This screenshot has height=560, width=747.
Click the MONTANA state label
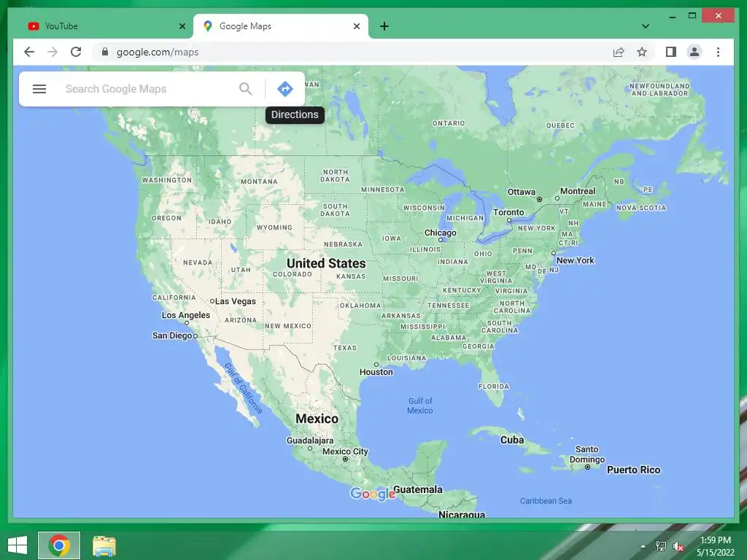pos(259,182)
